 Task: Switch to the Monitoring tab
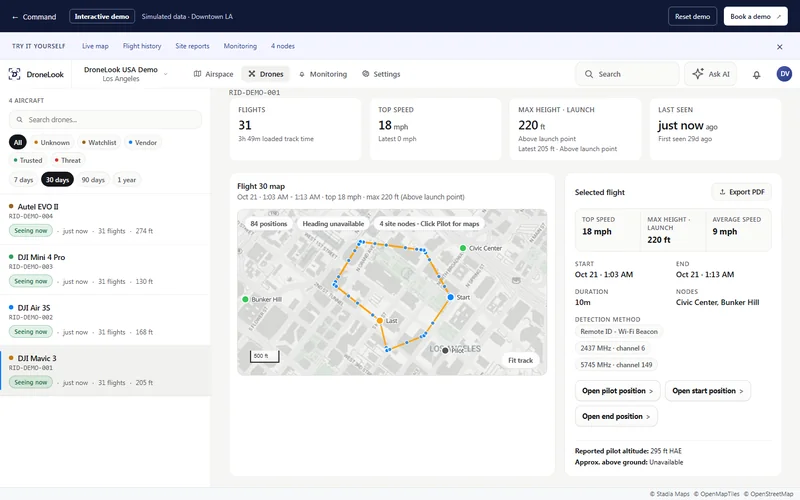323,74
